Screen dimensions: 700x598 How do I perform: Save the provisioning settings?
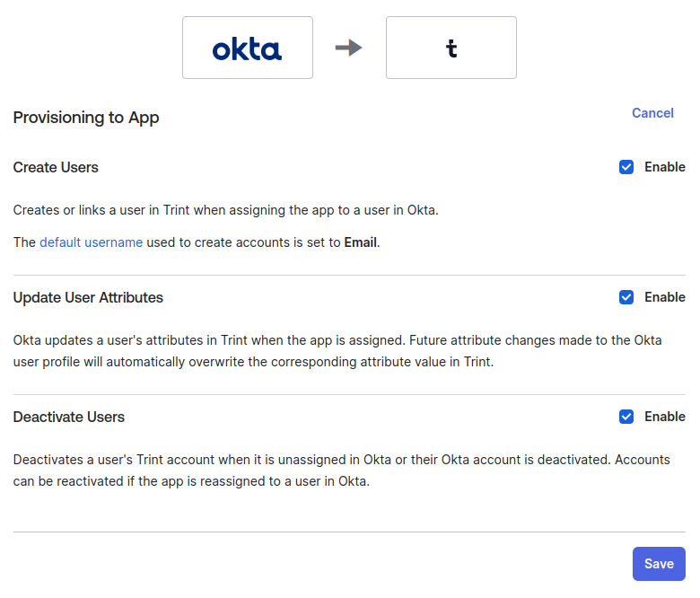(659, 564)
